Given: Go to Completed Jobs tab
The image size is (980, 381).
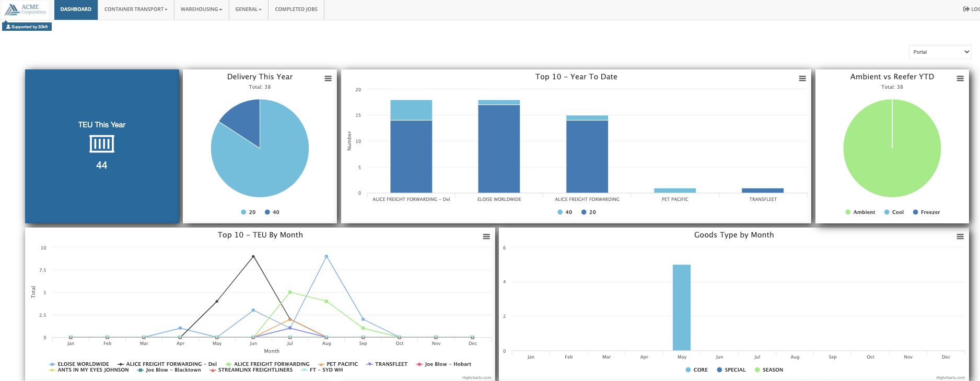Looking at the screenshot, I should [296, 9].
